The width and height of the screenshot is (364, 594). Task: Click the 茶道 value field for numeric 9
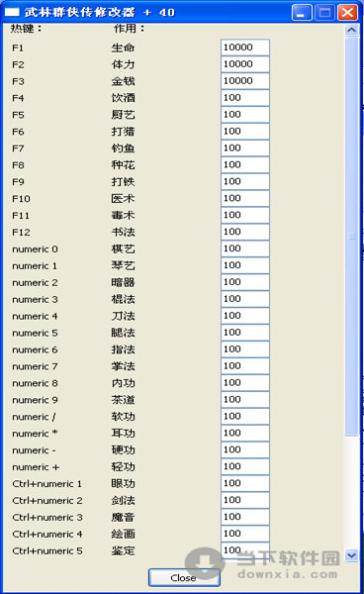[245, 399]
